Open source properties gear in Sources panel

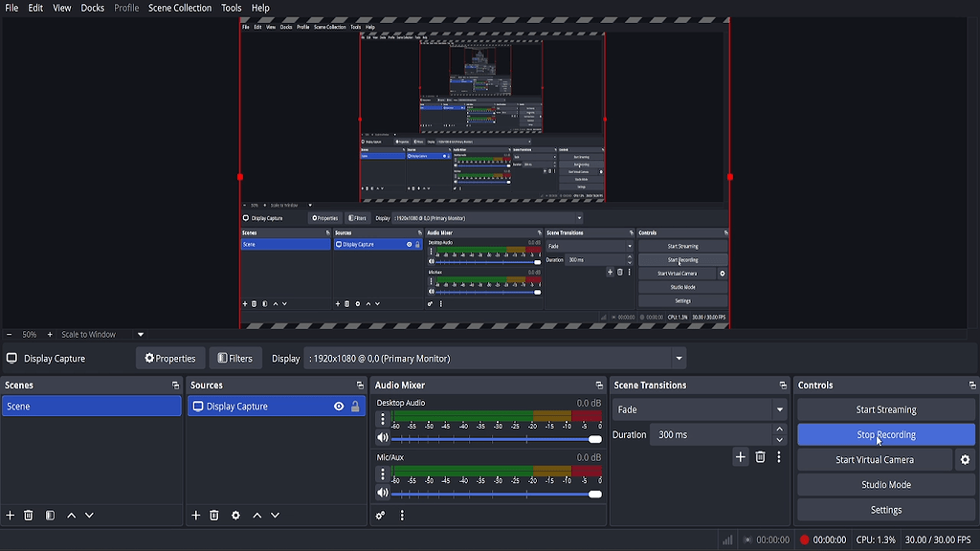[235, 516]
